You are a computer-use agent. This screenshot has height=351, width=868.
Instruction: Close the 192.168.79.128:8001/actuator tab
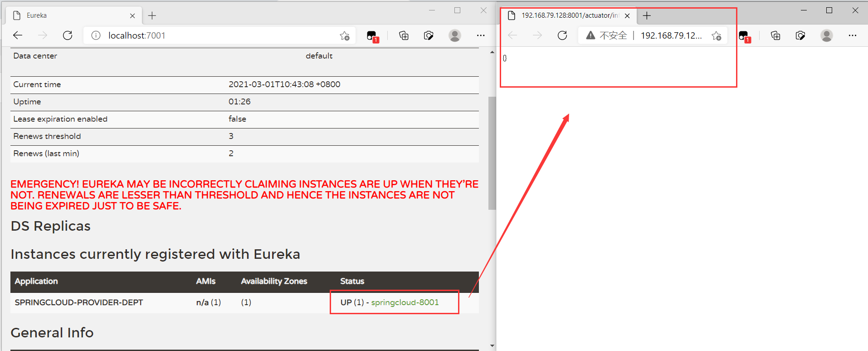[x=627, y=15]
